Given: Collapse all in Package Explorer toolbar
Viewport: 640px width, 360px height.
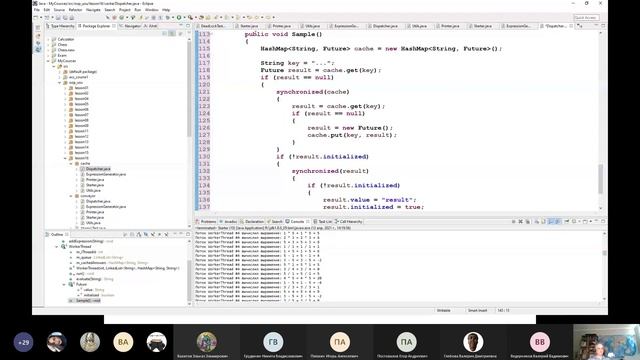Looking at the screenshot, I should [x=165, y=33].
